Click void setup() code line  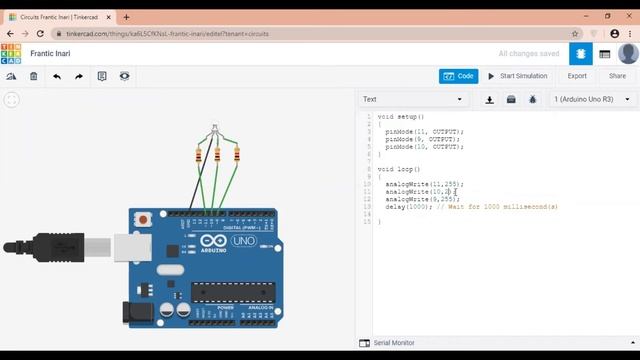tap(401, 117)
